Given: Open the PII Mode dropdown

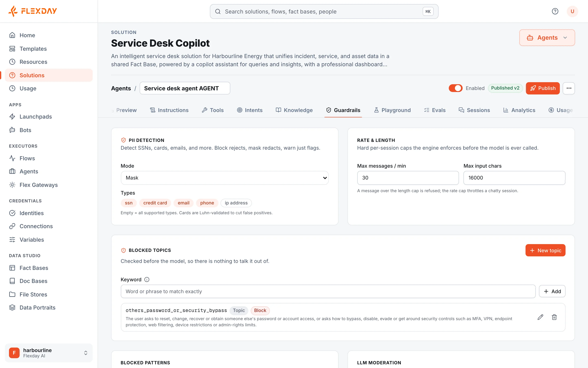Looking at the screenshot, I should (x=225, y=178).
